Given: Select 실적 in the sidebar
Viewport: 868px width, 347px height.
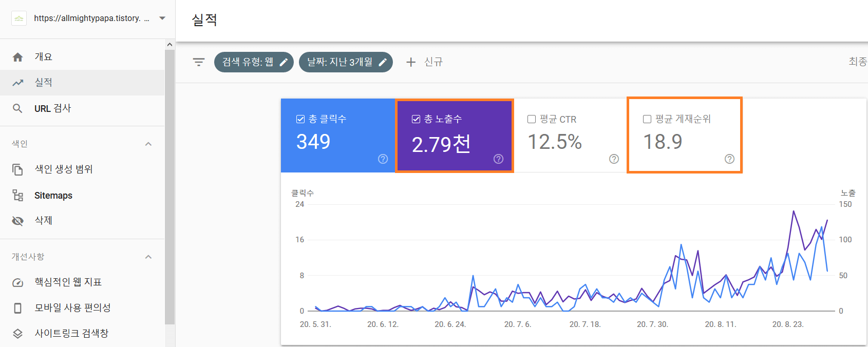Looking at the screenshot, I should pos(82,83).
